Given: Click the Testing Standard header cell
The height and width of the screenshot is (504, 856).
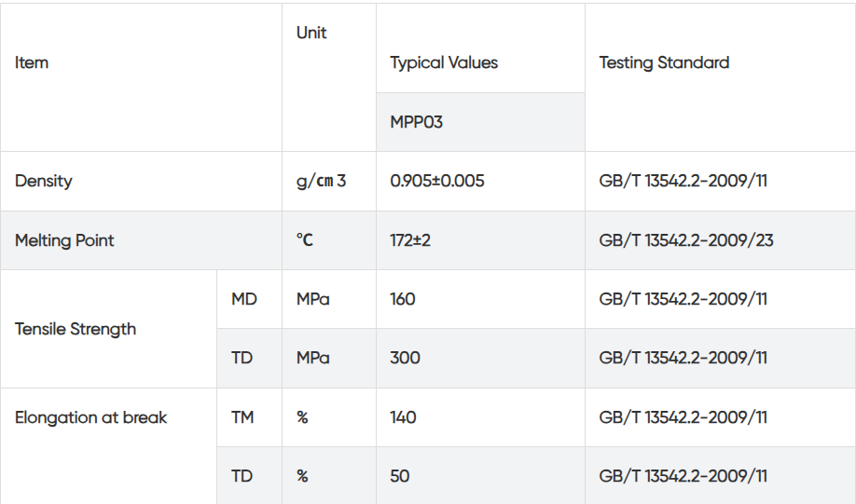Looking at the screenshot, I should pos(664,63).
